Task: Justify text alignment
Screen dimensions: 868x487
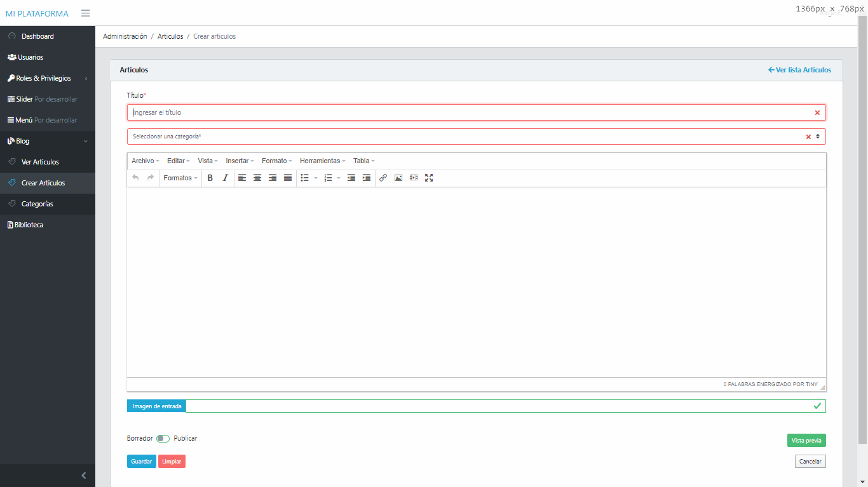Action: point(288,178)
